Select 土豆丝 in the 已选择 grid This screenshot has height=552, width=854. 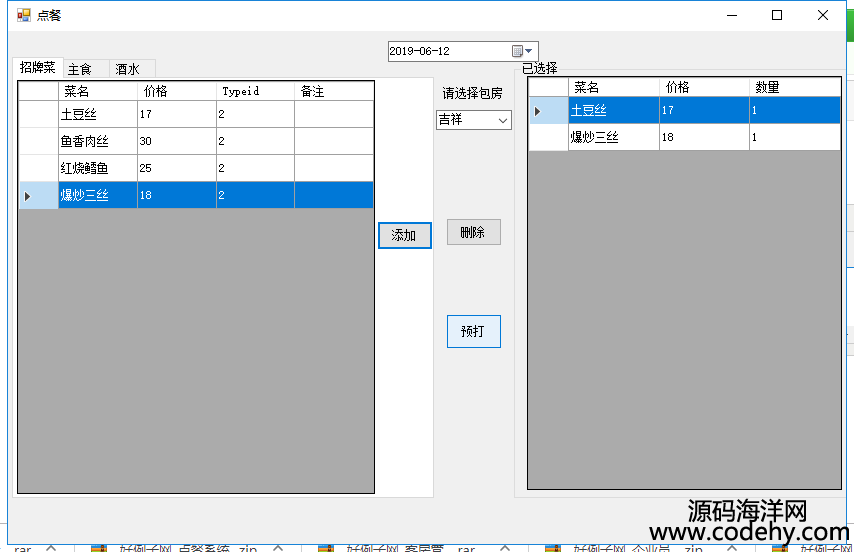(614, 111)
